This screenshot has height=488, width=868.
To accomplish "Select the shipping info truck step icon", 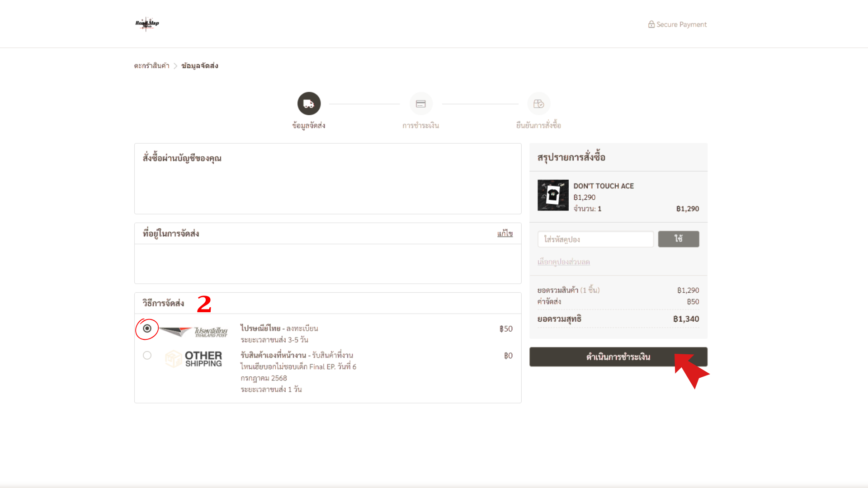I will tap(309, 103).
